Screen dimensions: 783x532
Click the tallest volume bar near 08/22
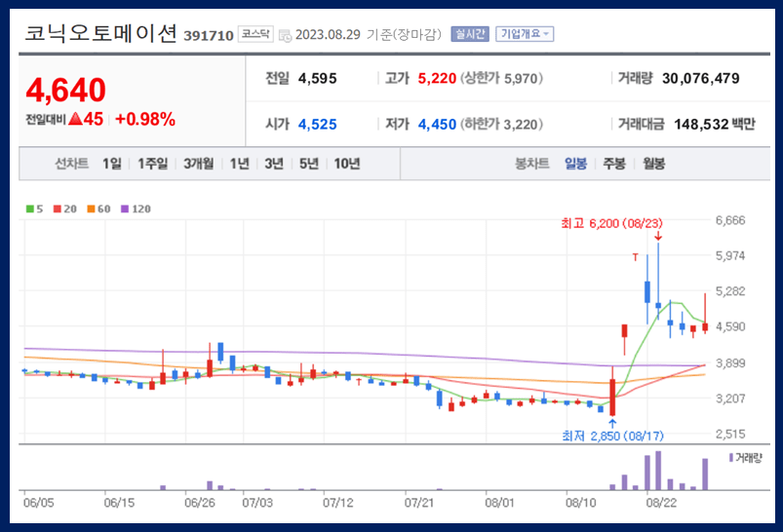coord(658,471)
